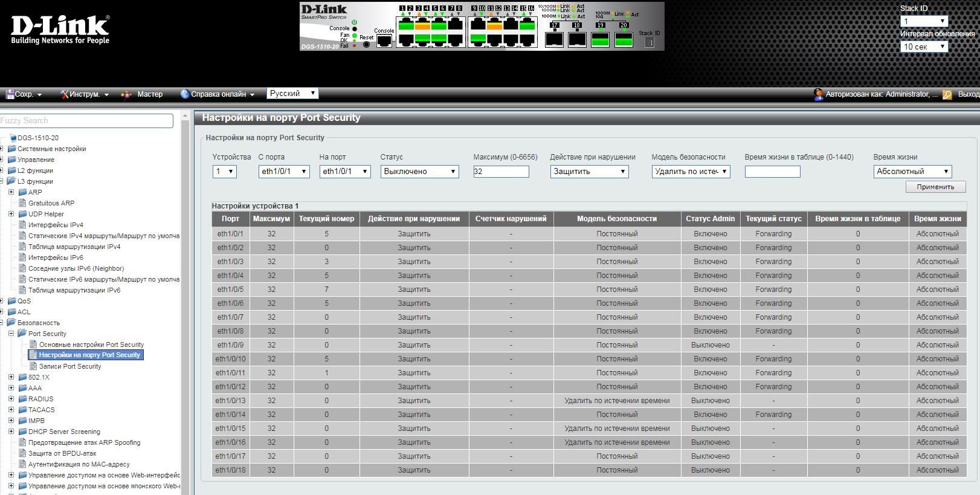Collapse the Port Security tree node
This screenshot has height=495, width=980.
11,334
